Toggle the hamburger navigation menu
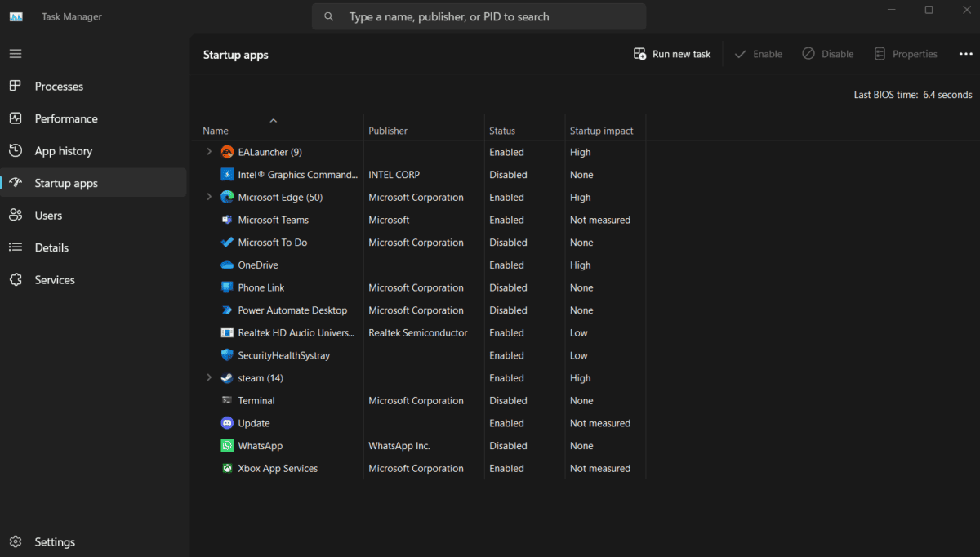The height and width of the screenshot is (557, 980). tap(16, 54)
